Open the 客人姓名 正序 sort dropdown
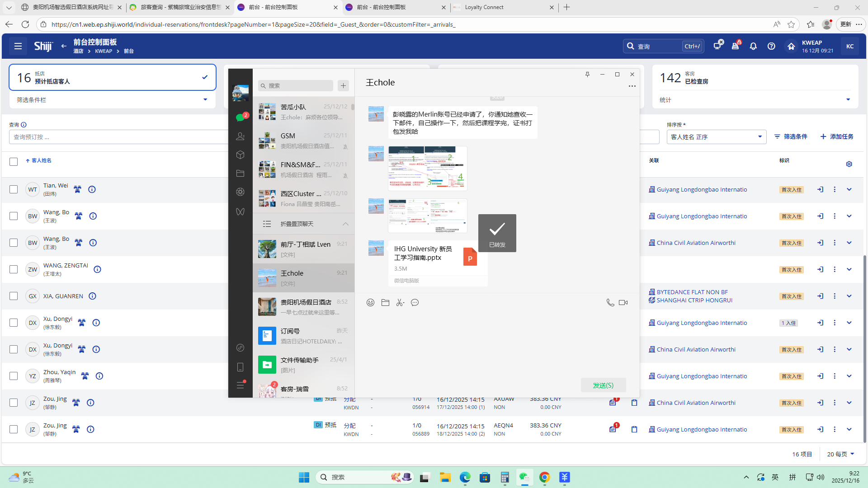The image size is (868, 488). [716, 137]
